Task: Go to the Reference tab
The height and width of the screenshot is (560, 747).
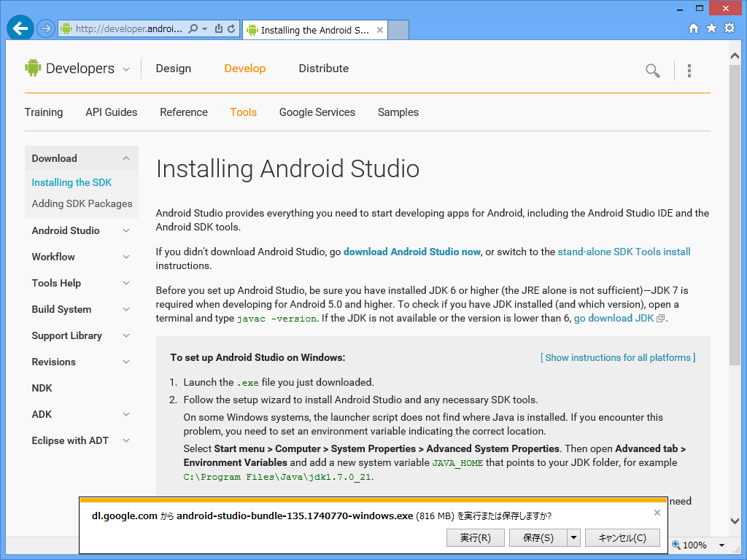Action: [184, 112]
